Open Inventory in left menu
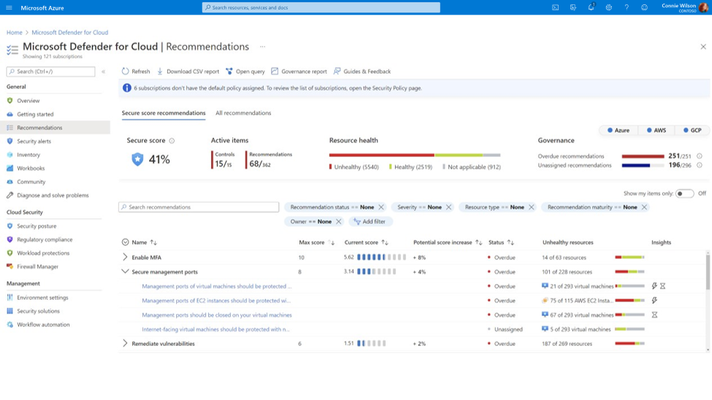This screenshot has width=712, height=400. pos(28,155)
